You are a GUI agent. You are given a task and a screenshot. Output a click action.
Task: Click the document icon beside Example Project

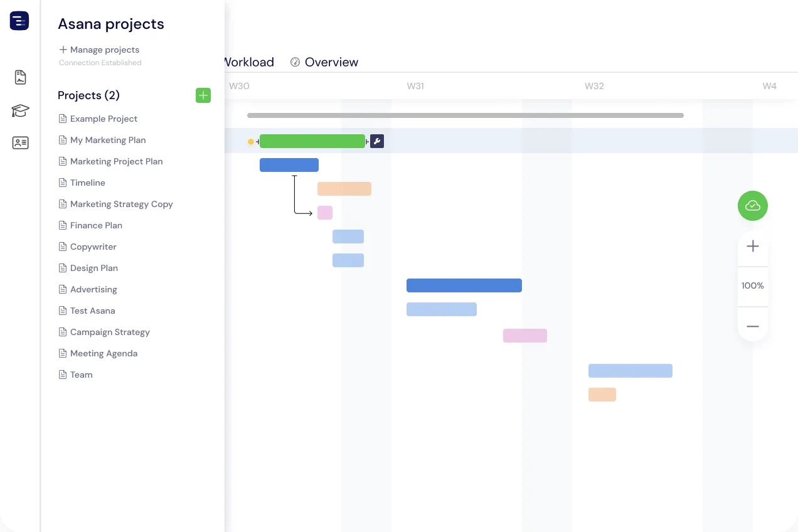click(x=62, y=119)
